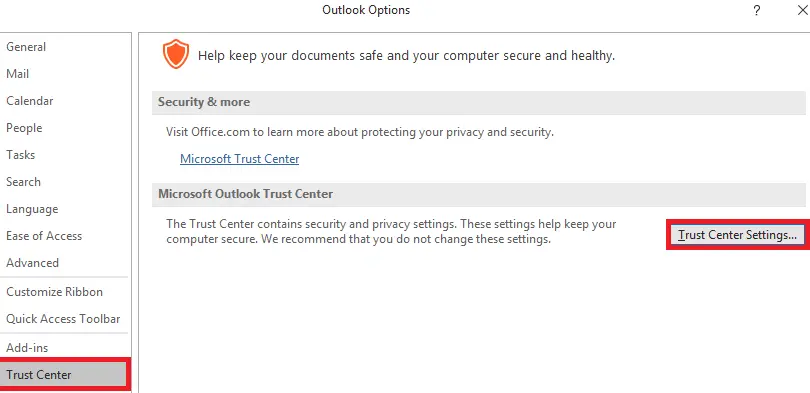Close the Outlook Options dialog

(802, 10)
